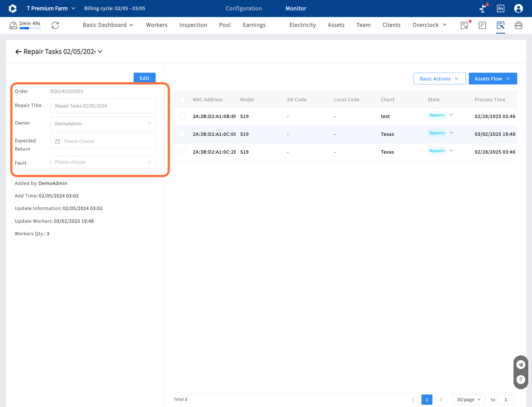Switch to the Configuration tab
Screen dimensions: 532x407
244,9
